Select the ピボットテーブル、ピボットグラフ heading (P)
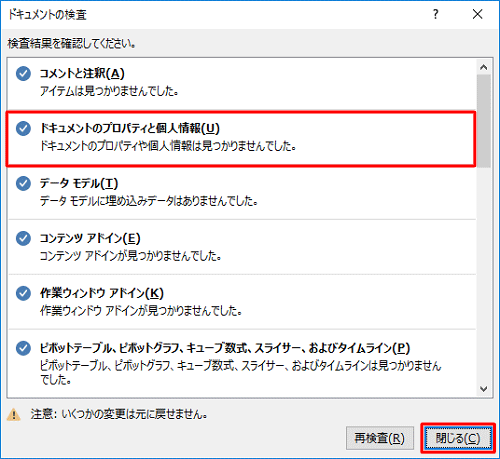The image size is (500, 459). coord(225,348)
